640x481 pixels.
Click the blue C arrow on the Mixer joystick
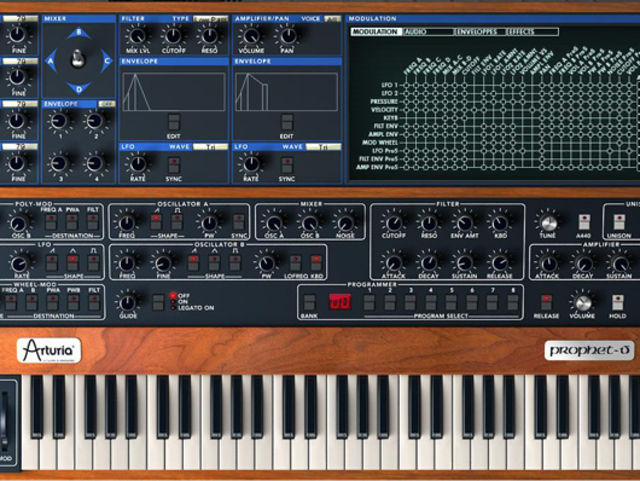tap(106, 60)
